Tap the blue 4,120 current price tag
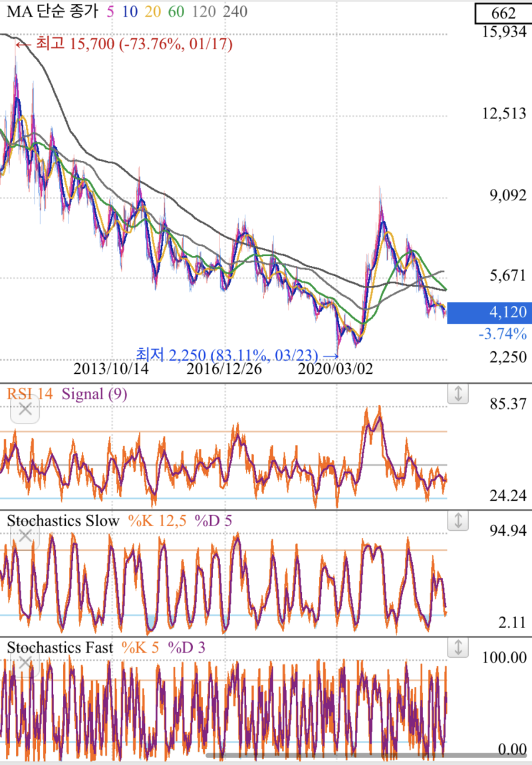Viewport: 532px width, 765px height. (x=489, y=312)
